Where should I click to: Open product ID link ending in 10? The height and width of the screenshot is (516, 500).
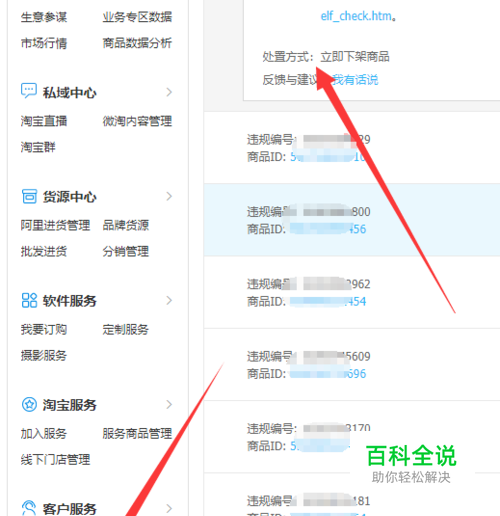pos(327,157)
